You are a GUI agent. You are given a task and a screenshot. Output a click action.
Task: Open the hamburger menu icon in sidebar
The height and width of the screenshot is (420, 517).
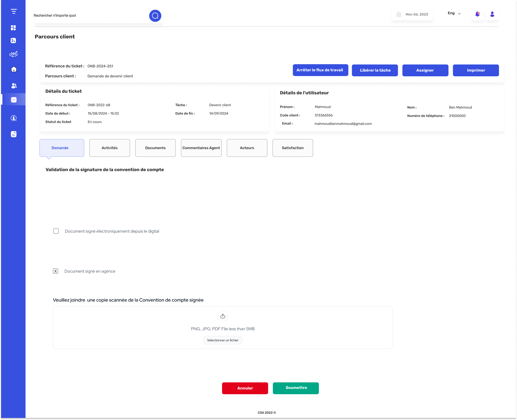(x=14, y=12)
